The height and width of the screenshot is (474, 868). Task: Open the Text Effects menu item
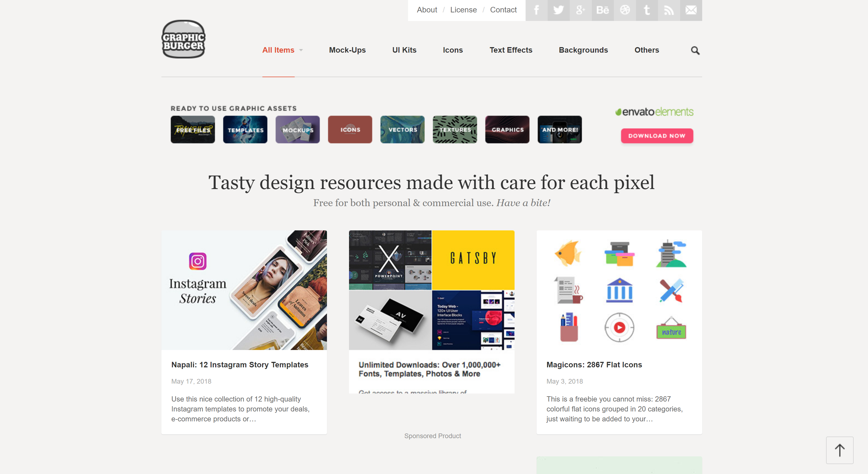click(511, 50)
